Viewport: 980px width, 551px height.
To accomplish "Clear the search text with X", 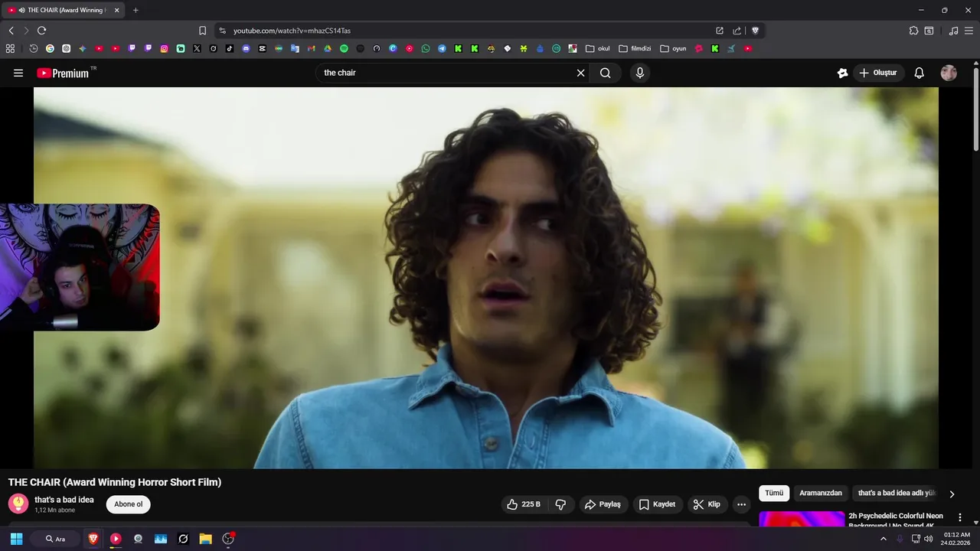I will [x=580, y=73].
